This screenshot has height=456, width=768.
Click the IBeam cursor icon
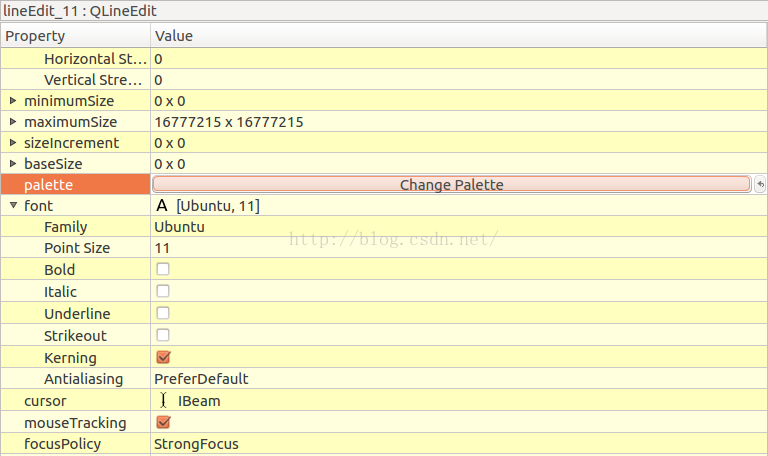tap(163, 401)
